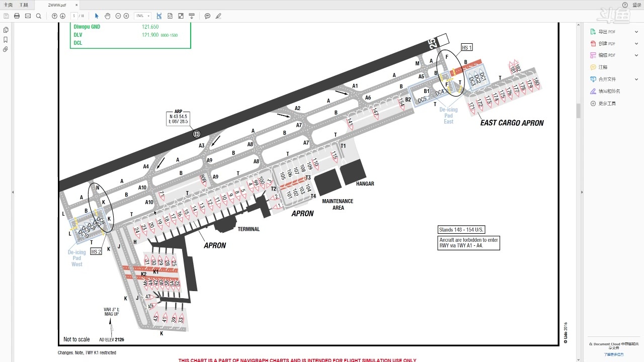Expand the 合并文件 chevron

pos(636,79)
